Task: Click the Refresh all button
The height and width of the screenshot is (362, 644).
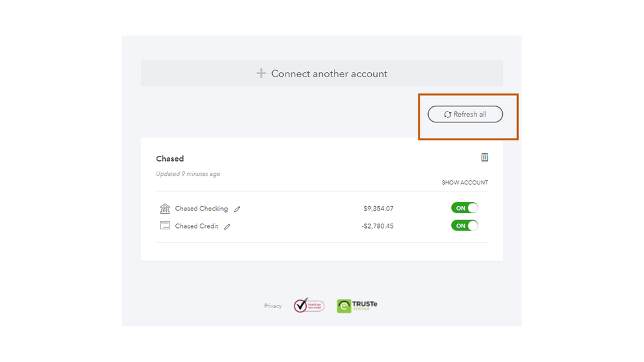Action: tap(465, 115)
